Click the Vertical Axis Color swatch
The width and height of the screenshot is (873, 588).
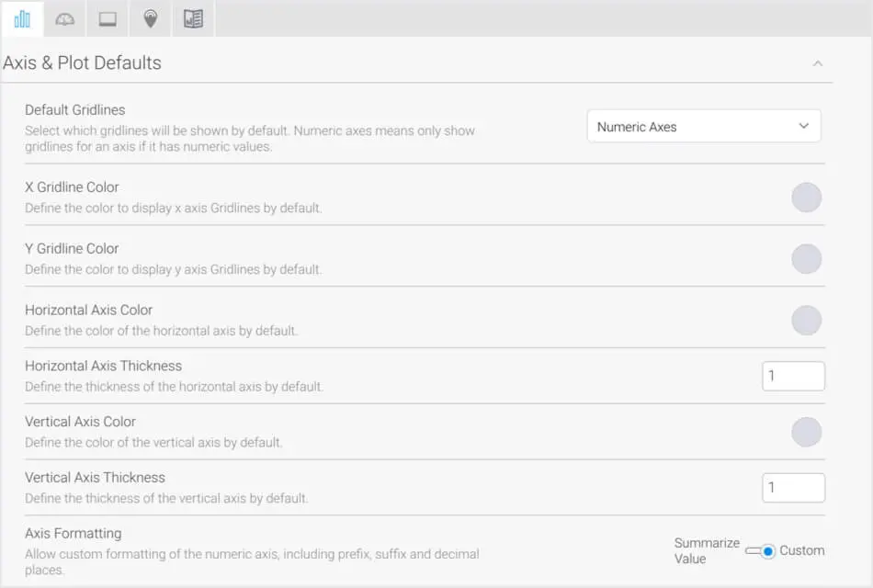point(806,432)
